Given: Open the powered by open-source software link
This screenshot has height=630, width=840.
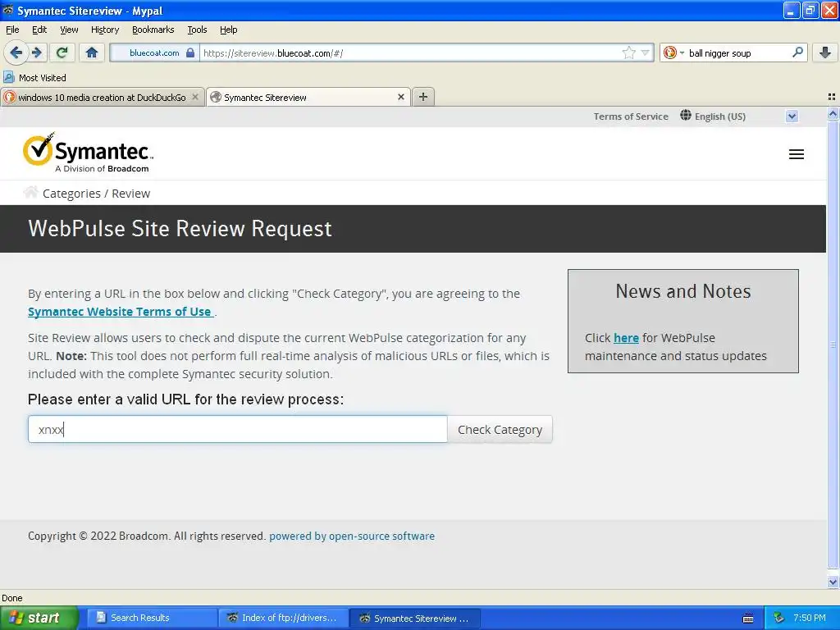Looking at the screenshot, I should [351, 536].
